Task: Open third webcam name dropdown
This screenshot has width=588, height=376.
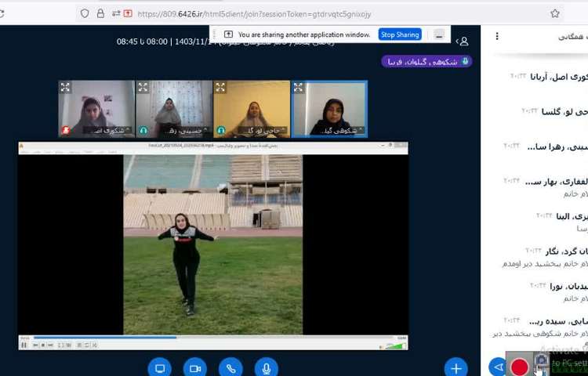Action: [263, 131]
